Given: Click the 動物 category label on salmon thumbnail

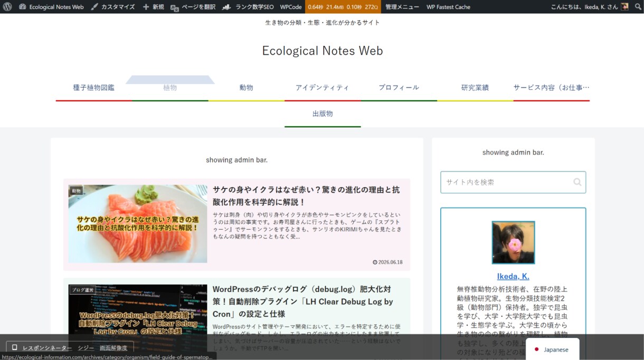Looking at the screenshot, I should click(x=77, y=191).
